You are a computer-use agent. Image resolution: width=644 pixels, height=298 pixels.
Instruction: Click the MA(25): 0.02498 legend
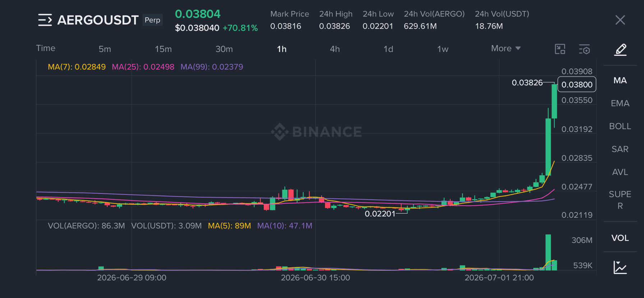[x=143, y=67]
